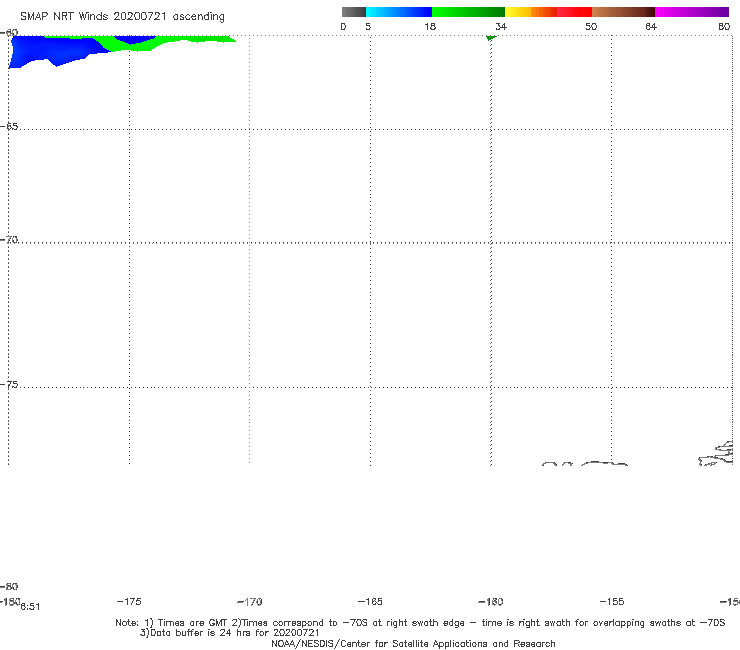The height and width of the screenshot is (650, 740).
Task: Click the colorbar tick label "34"
Action: coord(501,26)
